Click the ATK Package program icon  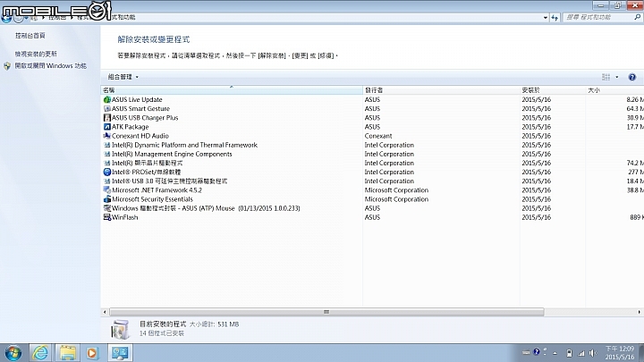107,127
